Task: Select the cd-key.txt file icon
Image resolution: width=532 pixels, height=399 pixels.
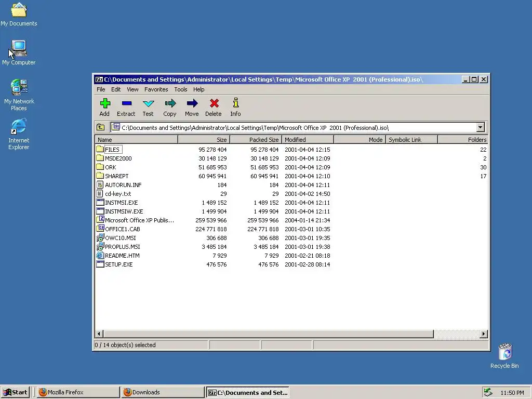Action: (100, 193)
